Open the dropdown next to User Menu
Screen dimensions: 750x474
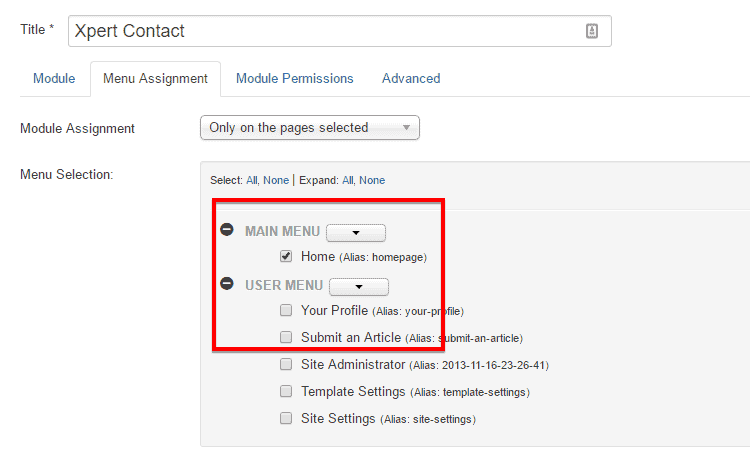coord(359,287)
